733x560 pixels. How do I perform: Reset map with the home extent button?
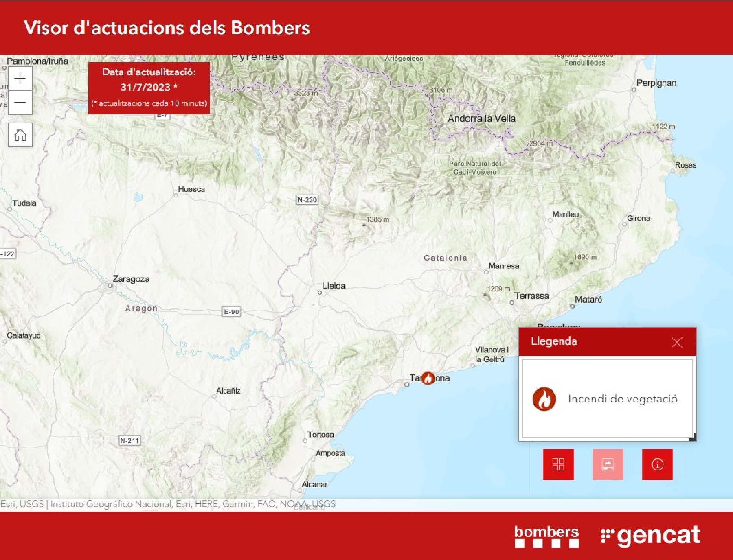pyautogui.click(x=20, y=135)
